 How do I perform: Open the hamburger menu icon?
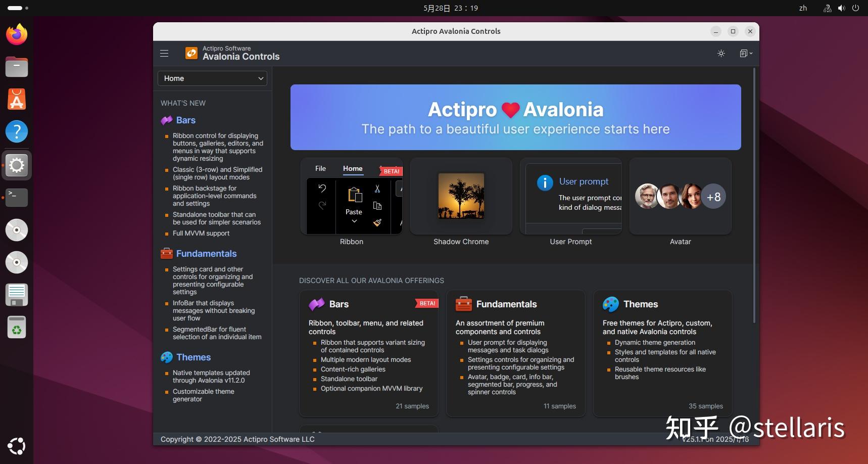pos(164,53)
